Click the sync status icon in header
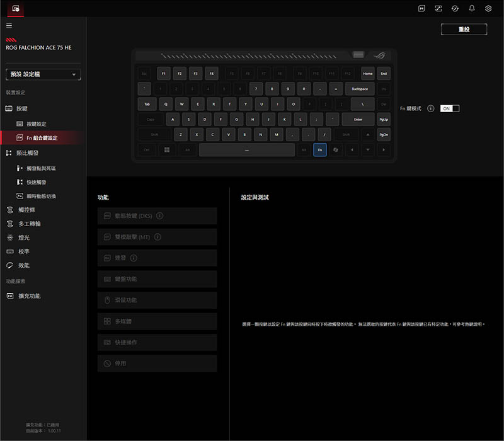504x441 pixels. [x=455, y=9]
